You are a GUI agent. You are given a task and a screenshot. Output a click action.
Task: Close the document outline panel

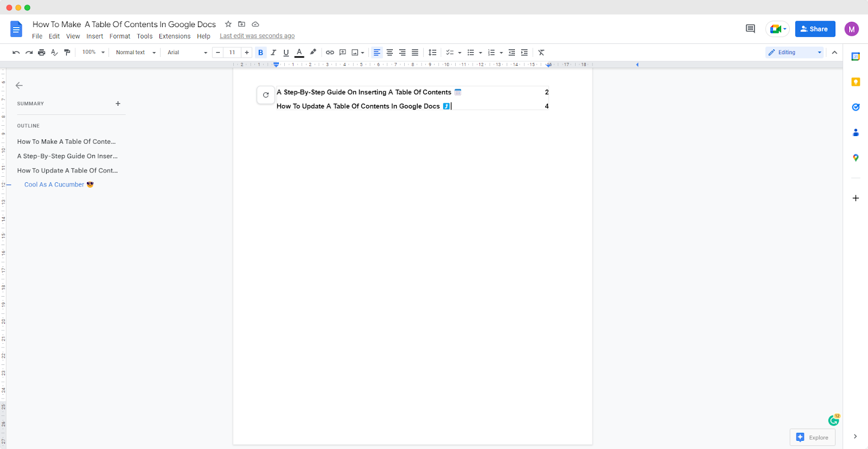[20, 86]
